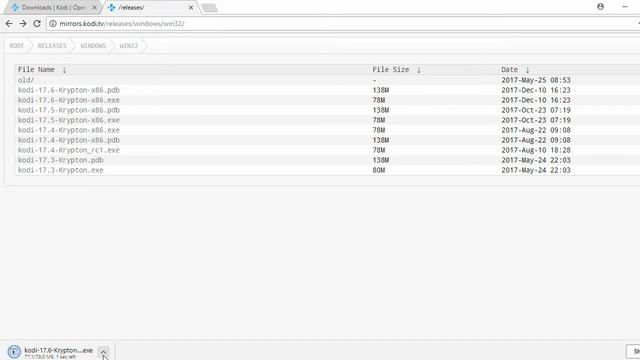Download kodi-17.6-Krypton-x86.pdb

tap(69, 90)
